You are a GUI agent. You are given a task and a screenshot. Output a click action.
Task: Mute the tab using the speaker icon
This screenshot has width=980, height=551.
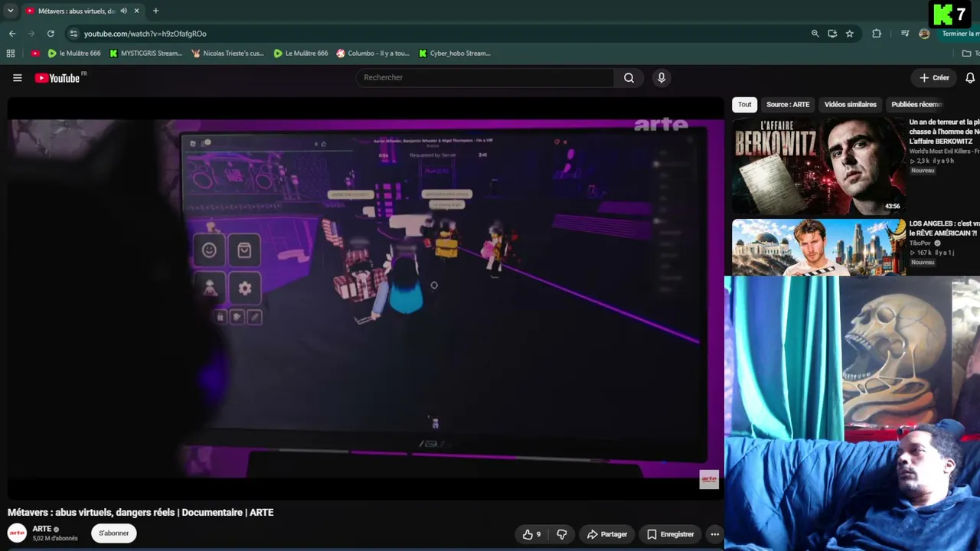[124, 11]
